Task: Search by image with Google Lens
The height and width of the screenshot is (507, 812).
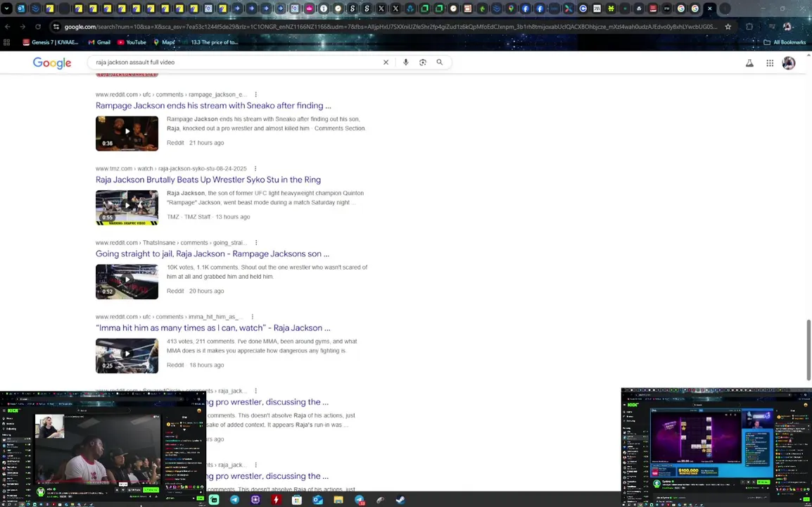Action: (423, 62)
